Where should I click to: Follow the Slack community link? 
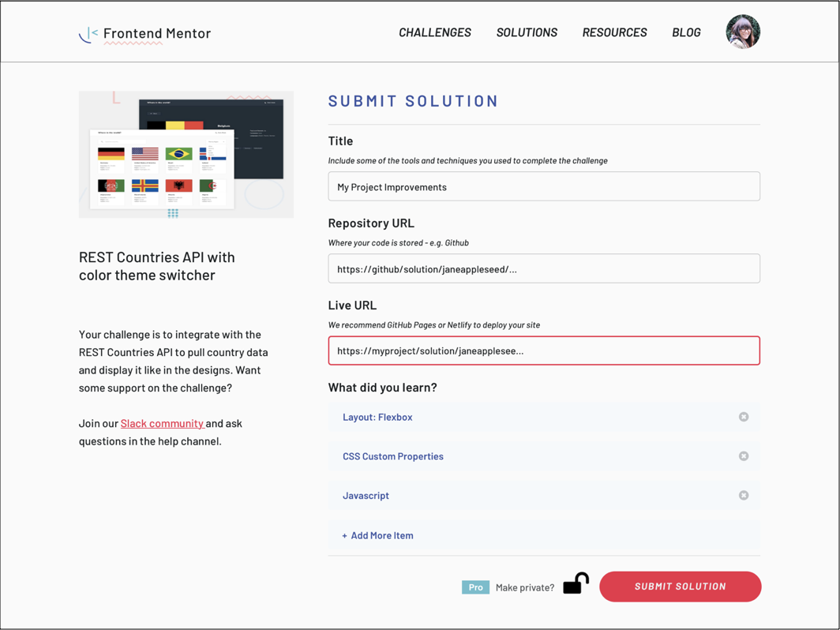tap(162, 423)
